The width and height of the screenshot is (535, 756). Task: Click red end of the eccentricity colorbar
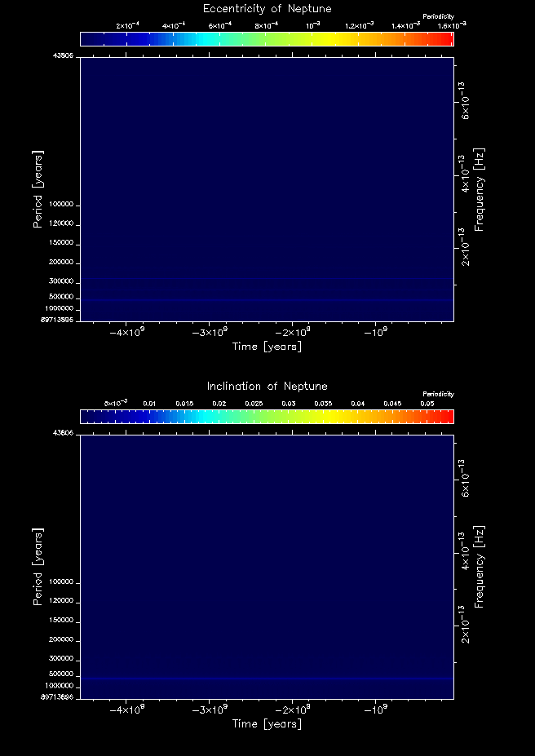coord(447,39)
